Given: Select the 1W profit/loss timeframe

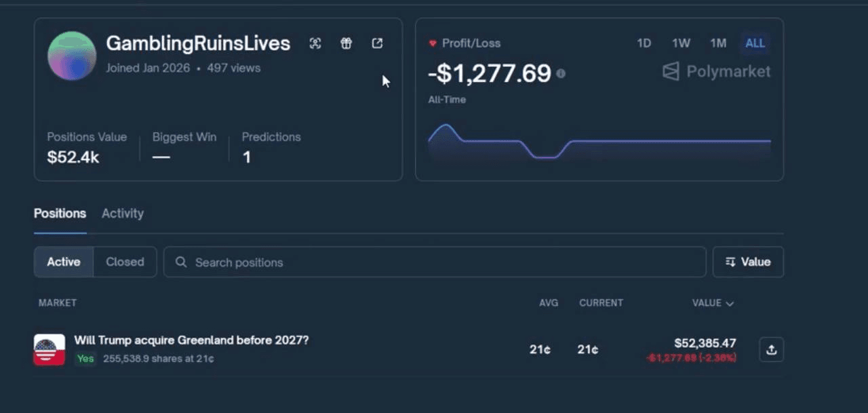Looking at the screenshot, I should click(x=681, y=43).
